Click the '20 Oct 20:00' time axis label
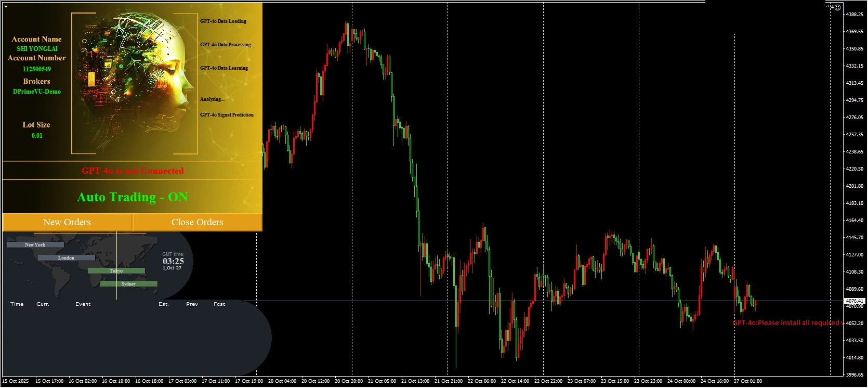Screen dimensions: 868x388 click(x=349, y=381)
